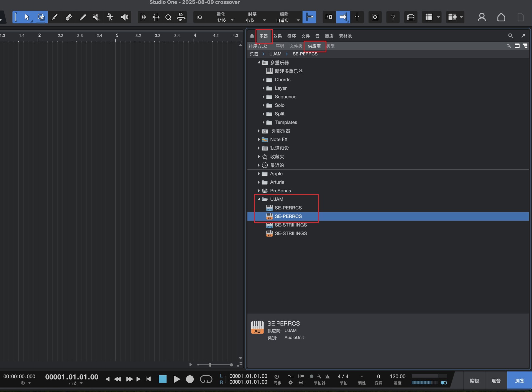Click the home start page icon in toolbar
Image resolution: width=532 pixels, height=392 pixels.
click(501, 17)
